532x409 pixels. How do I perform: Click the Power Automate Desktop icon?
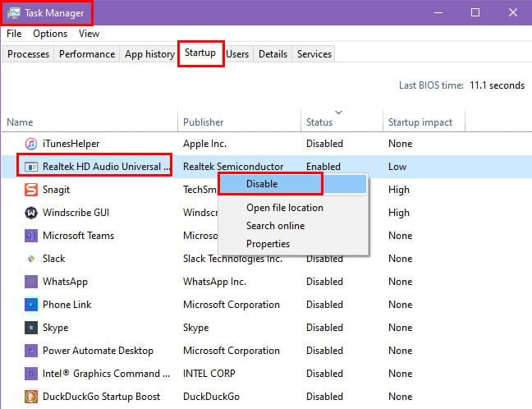point(31,351)
